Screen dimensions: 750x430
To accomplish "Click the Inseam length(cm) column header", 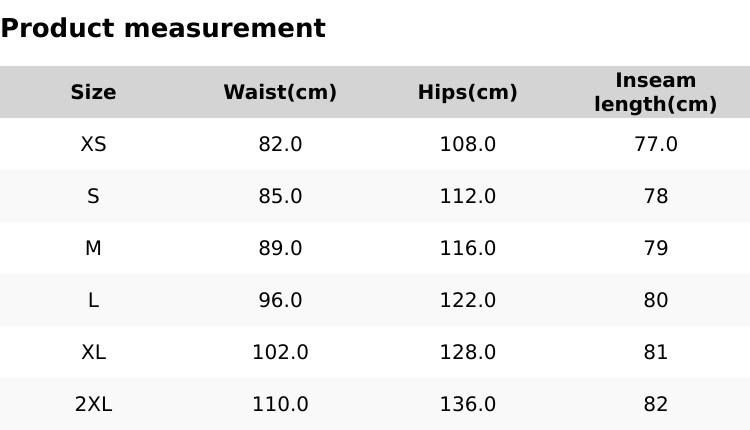I will pyautogui.click(x=655, y=92).
